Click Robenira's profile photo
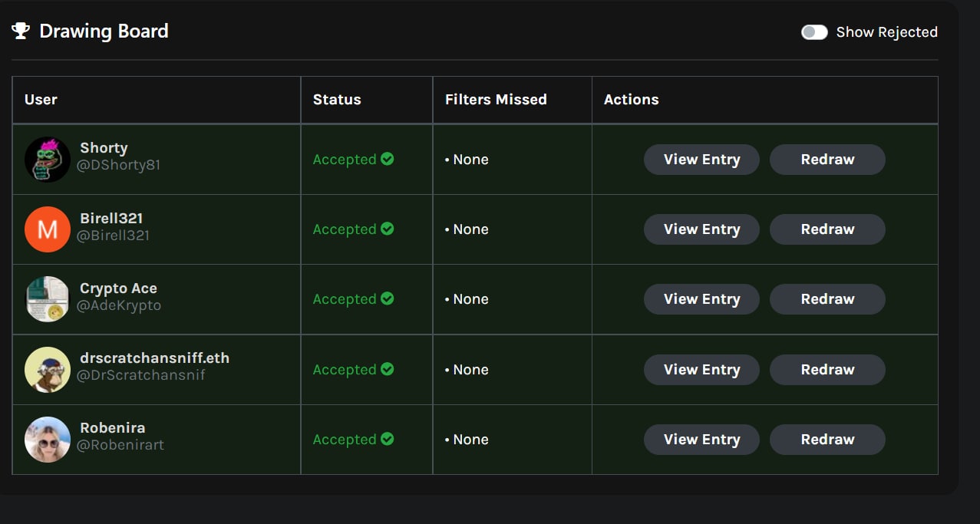Image resolution: width=980 pixels, height=524 pixels. [48, 440]
